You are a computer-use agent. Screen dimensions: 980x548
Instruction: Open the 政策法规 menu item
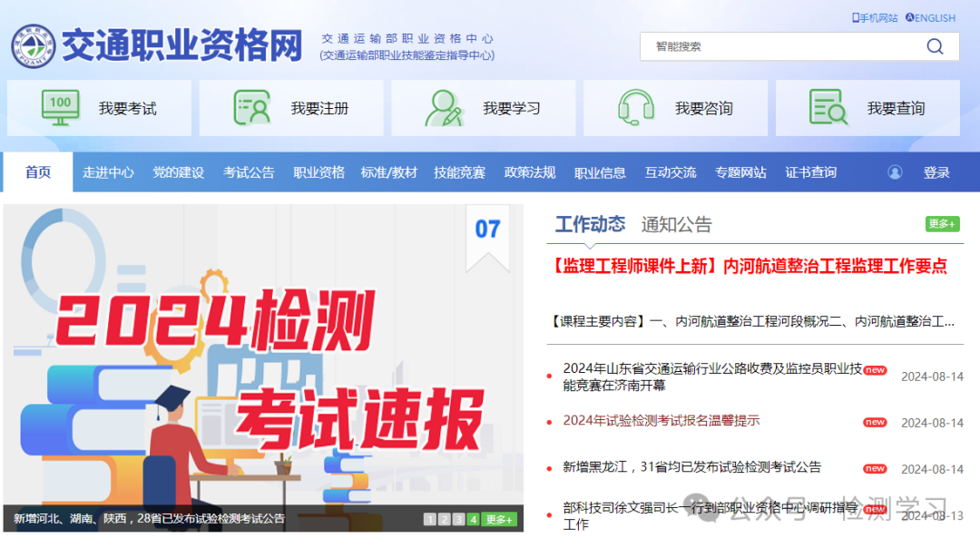tap(530, 171)
